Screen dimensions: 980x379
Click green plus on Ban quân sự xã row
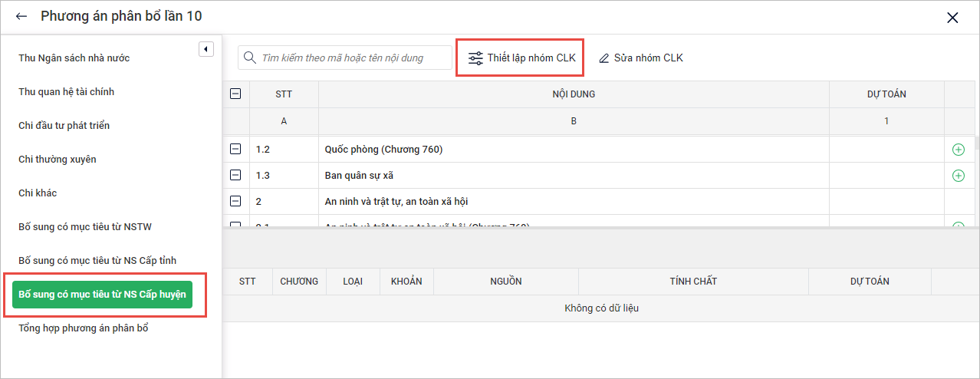click(x=958, y=176)
